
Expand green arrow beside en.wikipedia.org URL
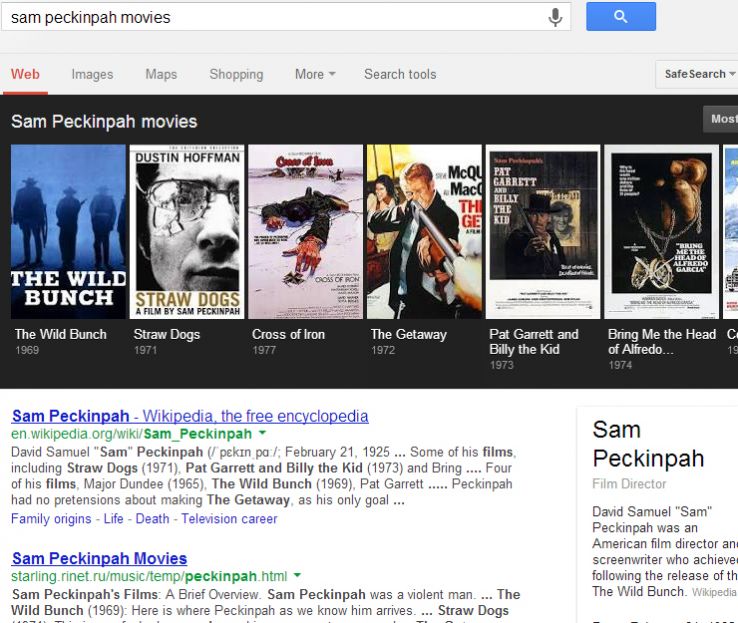tap(262, 434)
